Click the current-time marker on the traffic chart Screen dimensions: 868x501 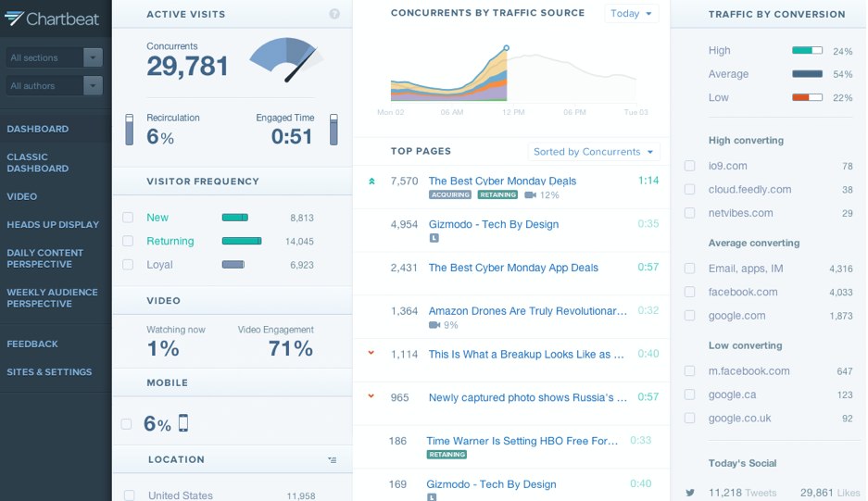(507, 48)
